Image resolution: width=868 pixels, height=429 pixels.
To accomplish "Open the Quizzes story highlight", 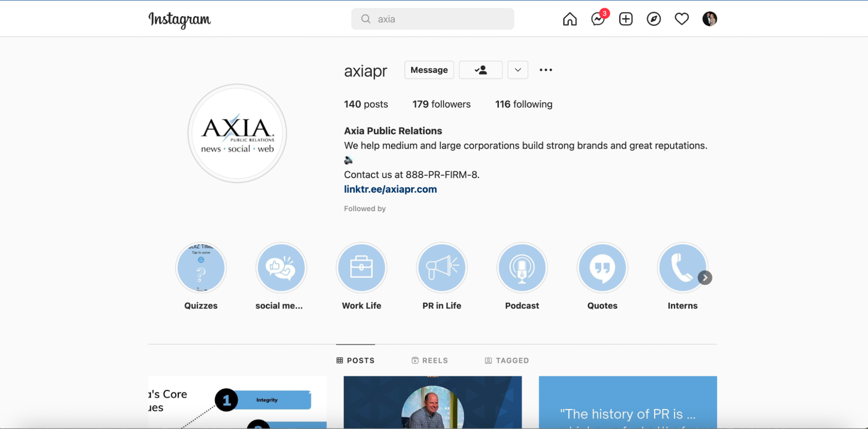I will pos(201,268).
